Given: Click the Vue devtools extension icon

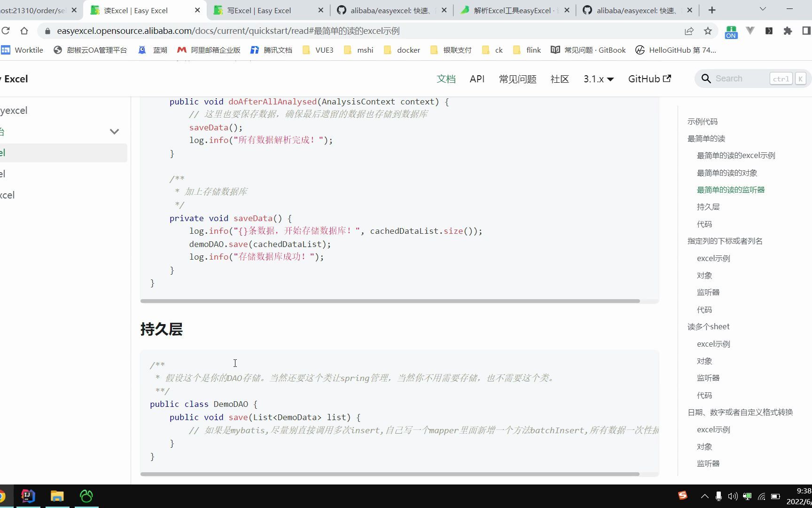Looking at the screenshot, I should [750, 31].
